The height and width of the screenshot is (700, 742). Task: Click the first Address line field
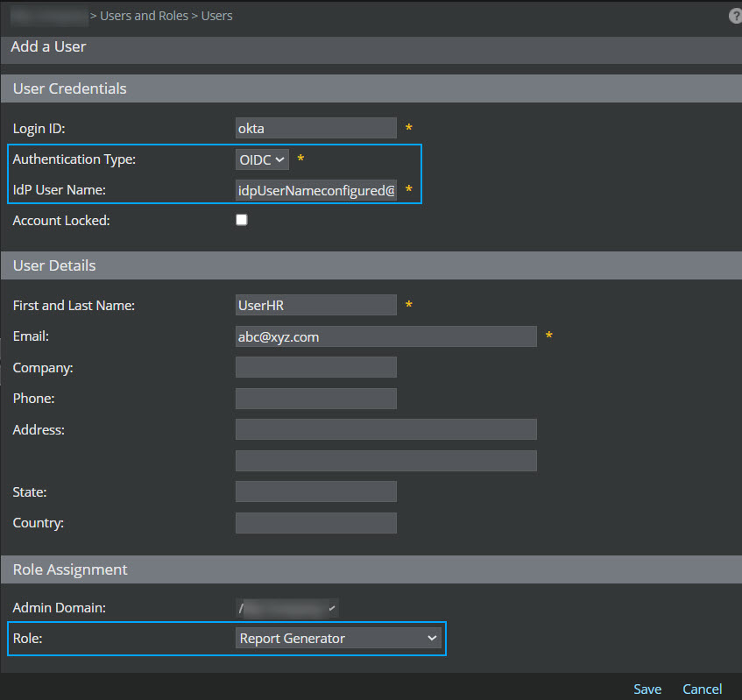(386, 429)
